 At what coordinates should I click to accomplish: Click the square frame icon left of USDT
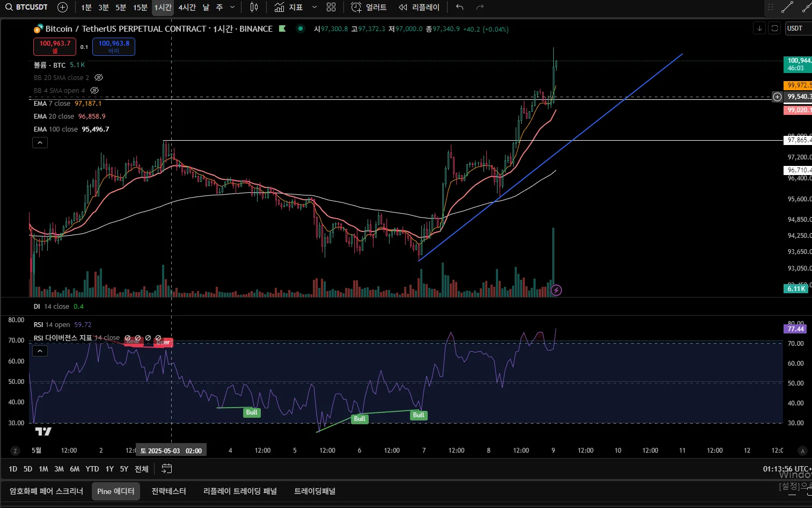[x=774, y=28]
